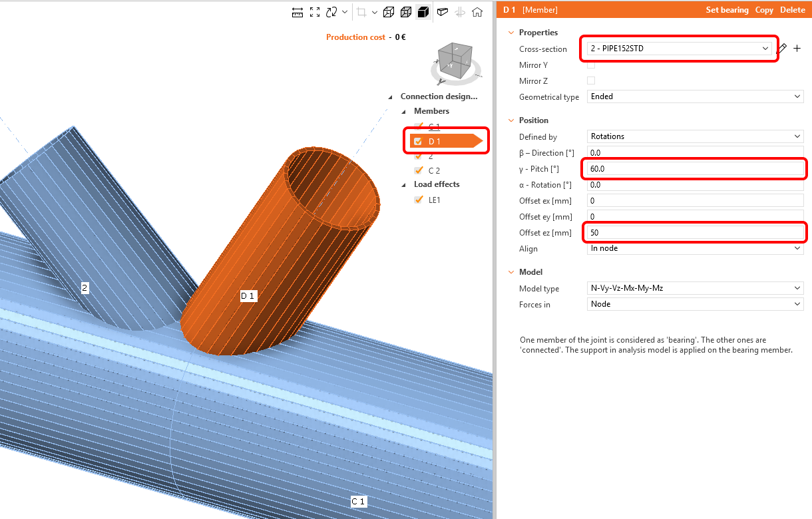Click the β – Direction input field
The height and width of the screenshot is (519, 812).
click(696, 153)
